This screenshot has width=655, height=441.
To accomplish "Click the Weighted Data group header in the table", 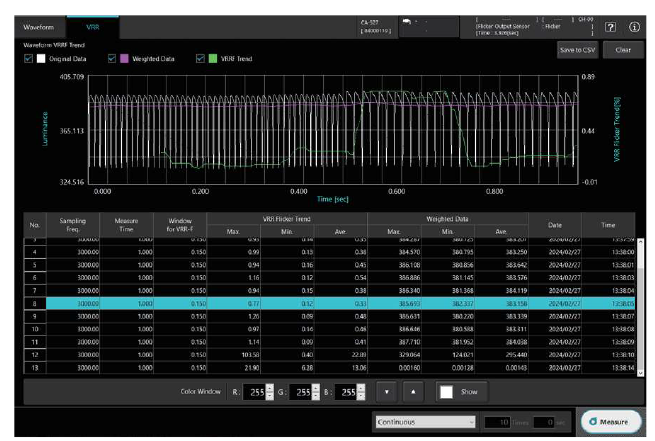I will coord(447,219).
